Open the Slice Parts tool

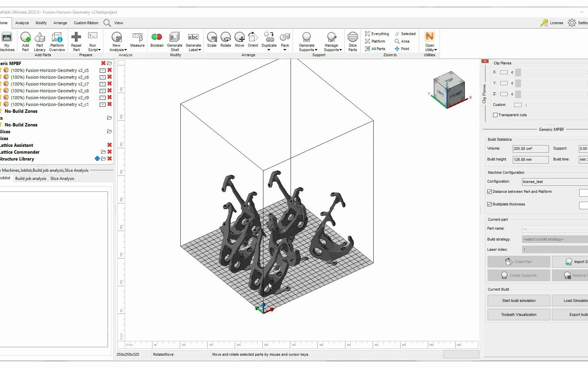(x=353, y=41)
